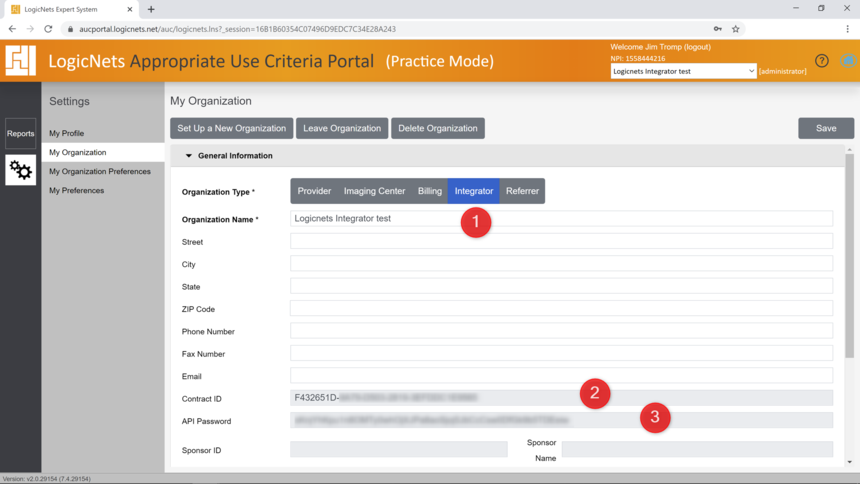
Task: Select Imaging Center organization type
Action: [x=375, y=191]
